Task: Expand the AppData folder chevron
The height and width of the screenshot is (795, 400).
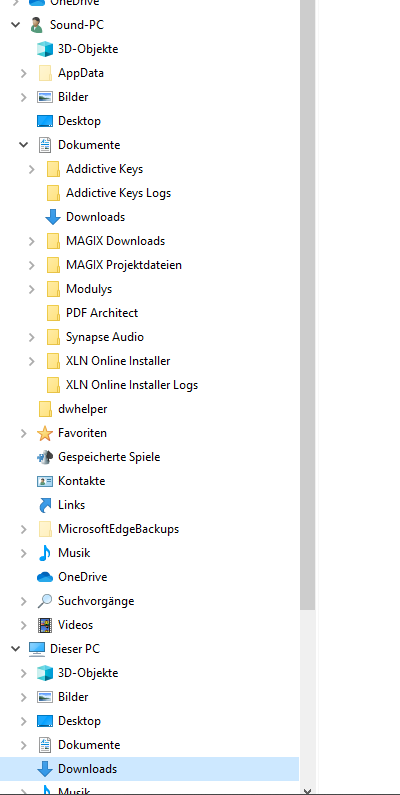Action: click(24, 73)
